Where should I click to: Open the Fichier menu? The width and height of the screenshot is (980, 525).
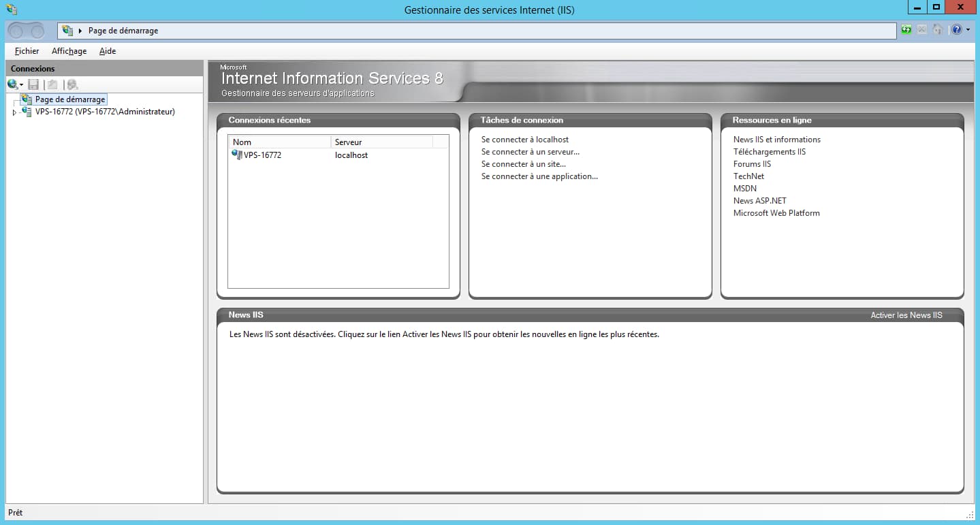(x=27, y=51)
